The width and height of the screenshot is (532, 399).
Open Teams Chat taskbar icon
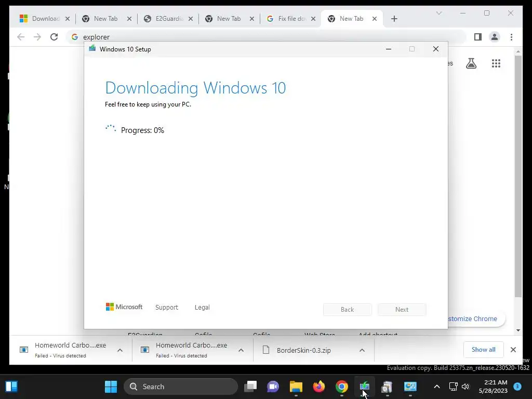point(273,387)
